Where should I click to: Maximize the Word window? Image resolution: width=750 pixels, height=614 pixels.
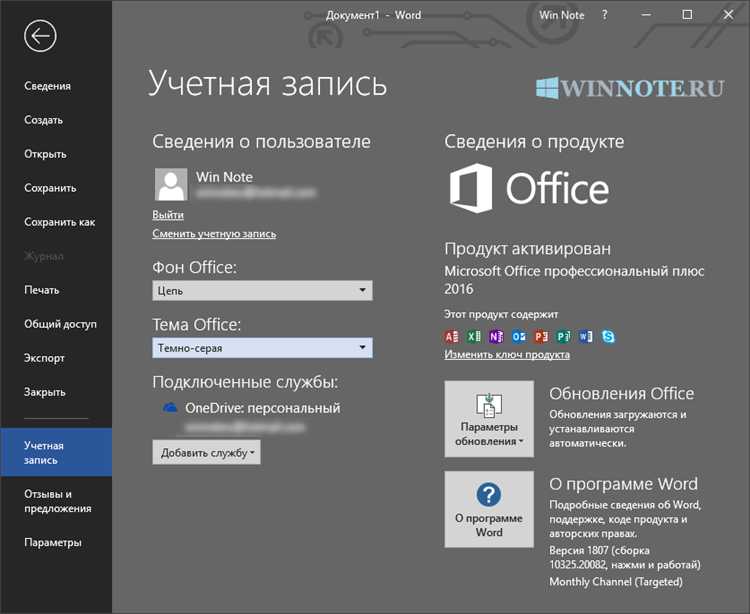click(x=687, y=15)
